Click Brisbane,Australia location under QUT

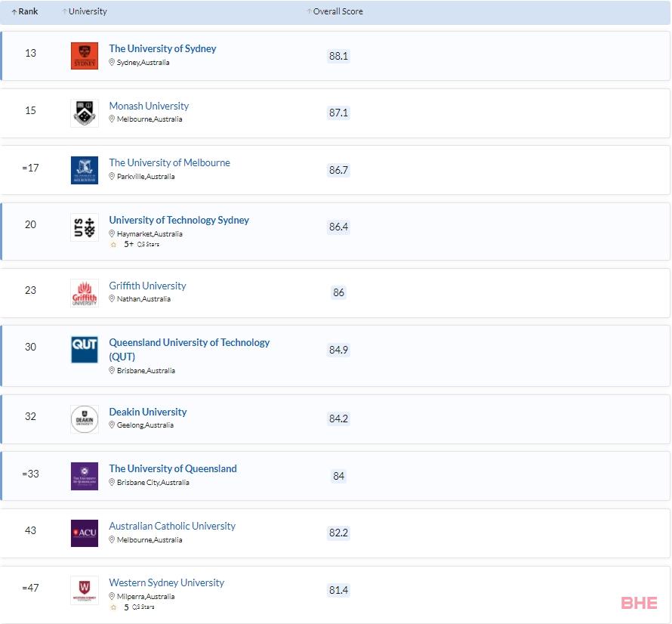click(146, 370)
